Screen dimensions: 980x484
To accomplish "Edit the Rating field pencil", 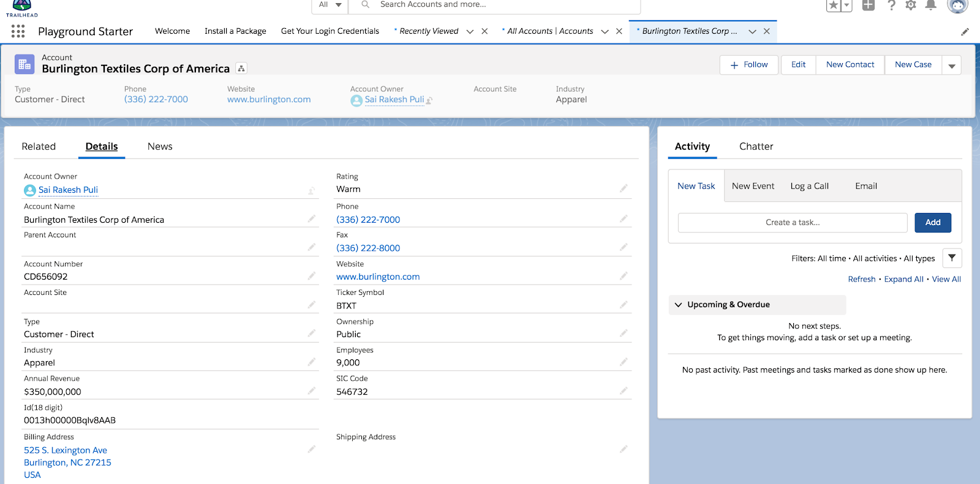I will [624, 188].
